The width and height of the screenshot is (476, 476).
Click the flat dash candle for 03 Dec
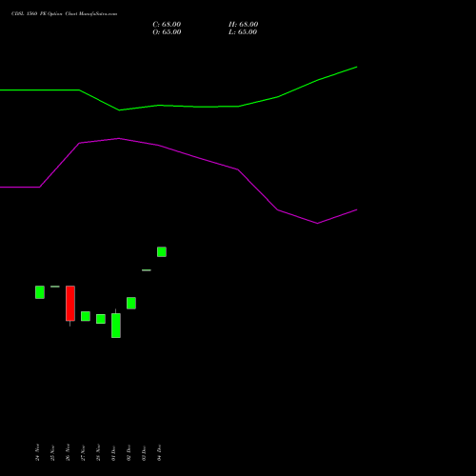point(147,270)
